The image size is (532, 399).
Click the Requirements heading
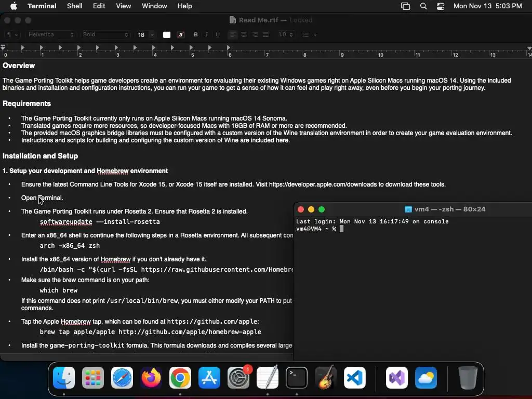[x=27, y=103]
